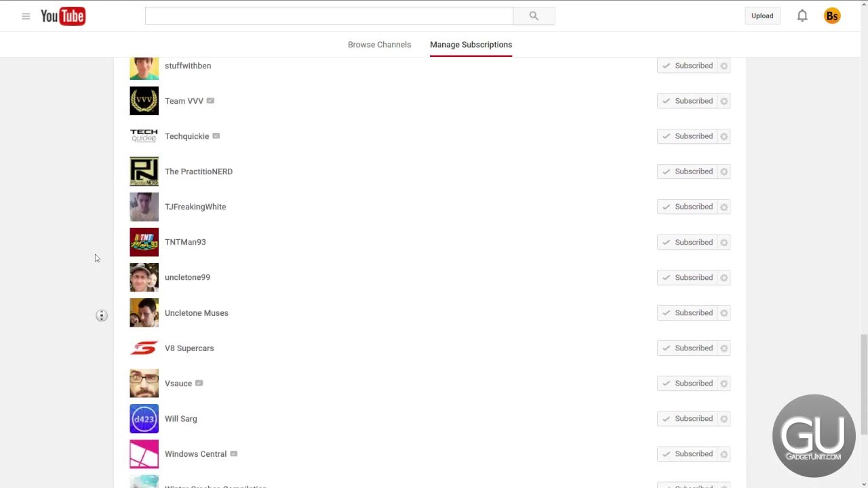Open settings gear for Techquickie
This screenshot has height=488, width=868.
point(724,136)
